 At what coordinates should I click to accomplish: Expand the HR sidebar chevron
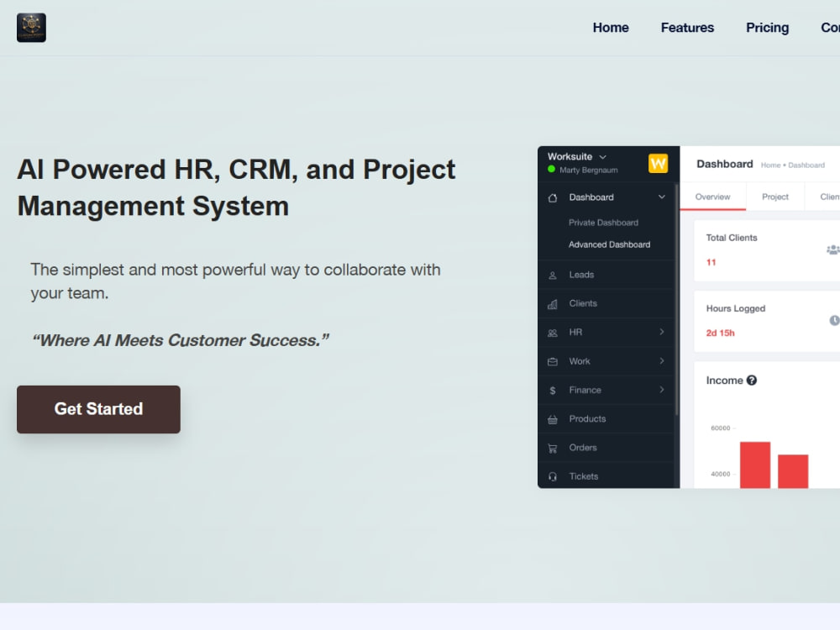click(662, 332)
